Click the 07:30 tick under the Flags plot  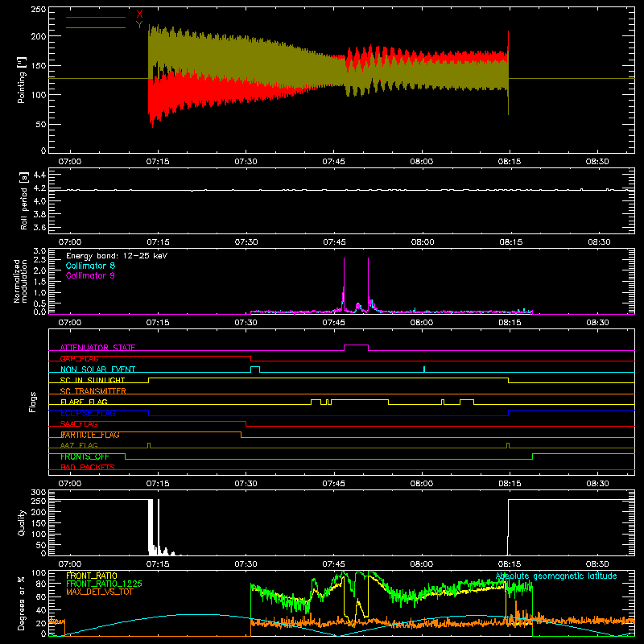pos(246,484)
